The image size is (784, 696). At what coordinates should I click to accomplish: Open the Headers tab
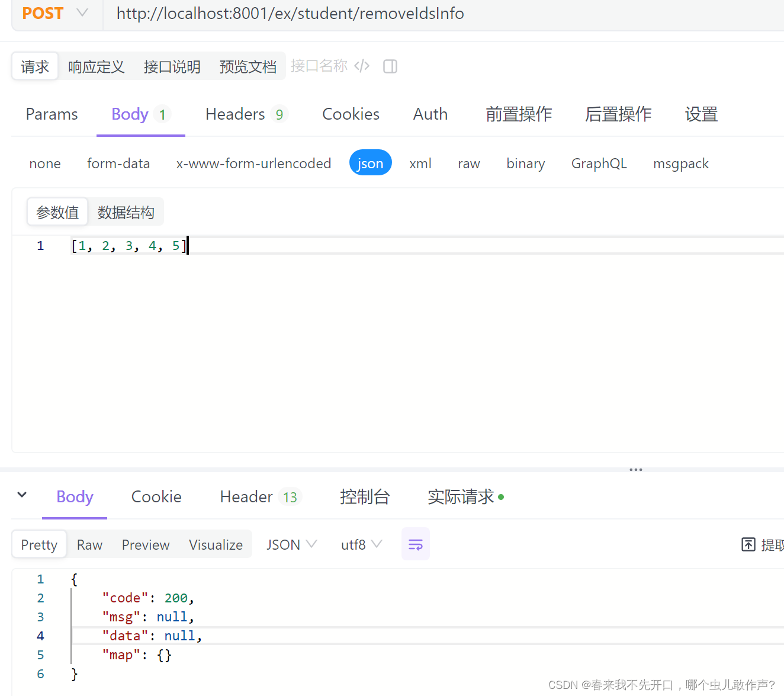(x=246, y=114)
